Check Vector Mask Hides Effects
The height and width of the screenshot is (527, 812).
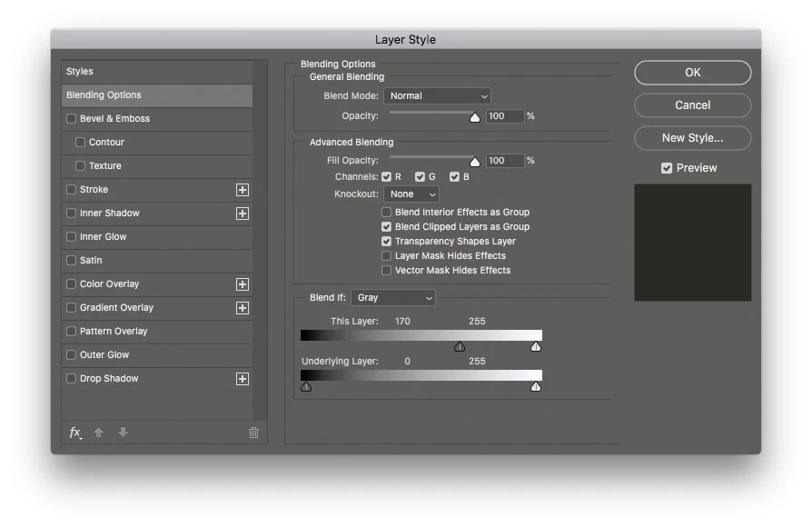click(x=386, y=270)
